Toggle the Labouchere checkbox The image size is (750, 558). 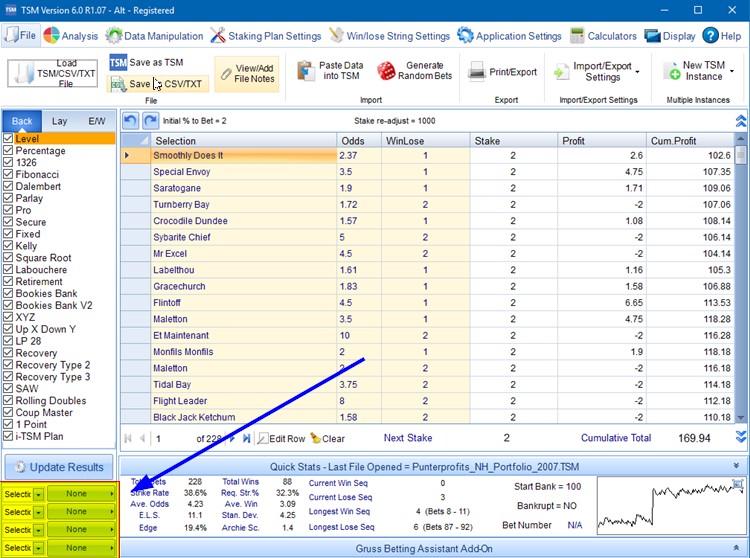(9, 269)
